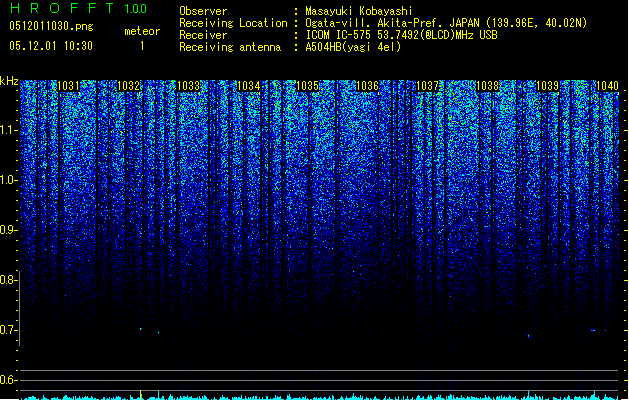This screenshot has height=400, width=629.
Task: Select the filename 0512011030.png
Action: pyautogui.click(x=51, y=26)
